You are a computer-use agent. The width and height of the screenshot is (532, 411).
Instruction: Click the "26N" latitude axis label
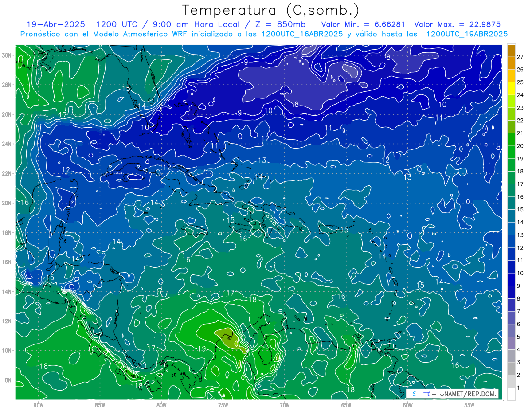click(x=6, y=114)
